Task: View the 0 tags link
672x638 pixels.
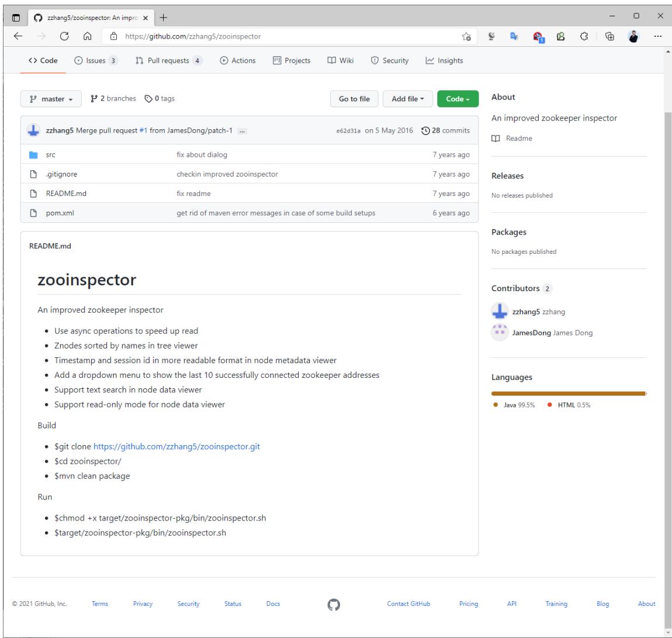Action: (x=160, y=99)
